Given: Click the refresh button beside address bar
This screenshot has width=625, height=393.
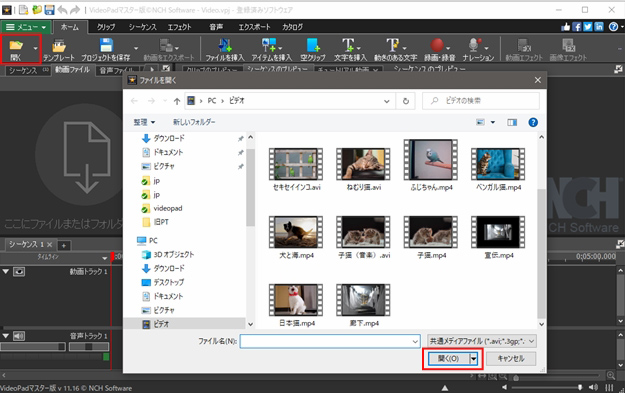Looking at the screenshot, I should click(x=406, y=101).
